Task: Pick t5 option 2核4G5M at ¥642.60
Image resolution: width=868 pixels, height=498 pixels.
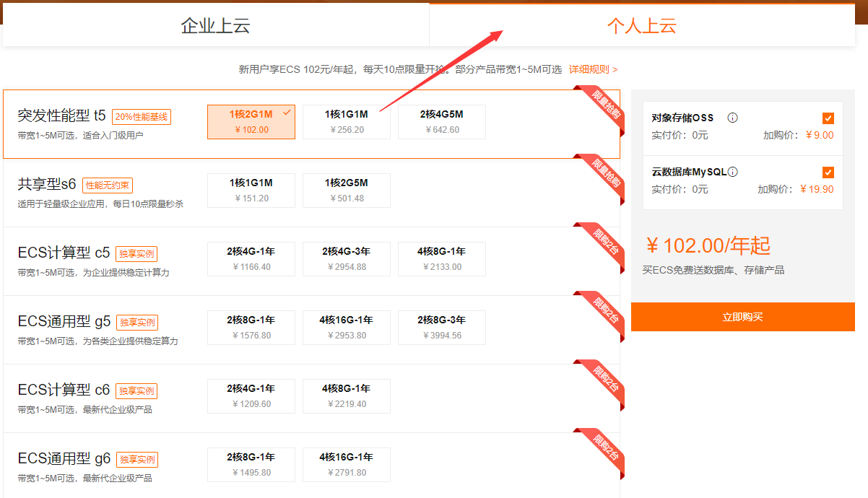Action: (x=442, y=122)
